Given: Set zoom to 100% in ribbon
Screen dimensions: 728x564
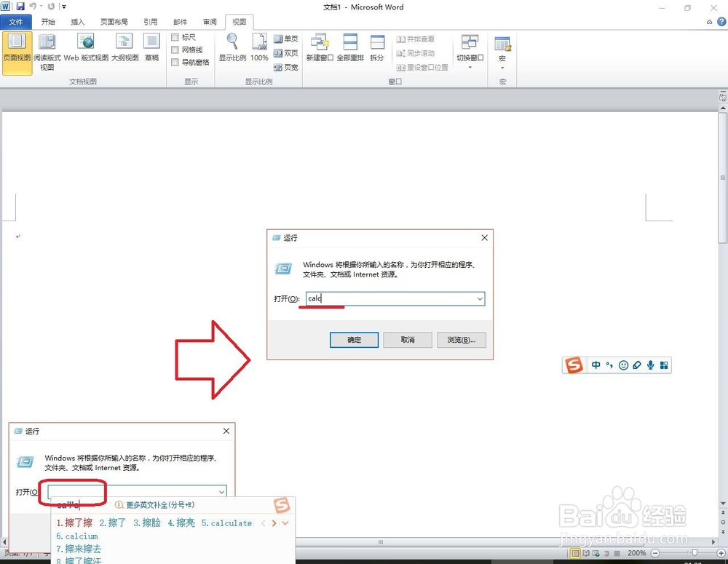Looking at the screenshot, I should (260, 48).
